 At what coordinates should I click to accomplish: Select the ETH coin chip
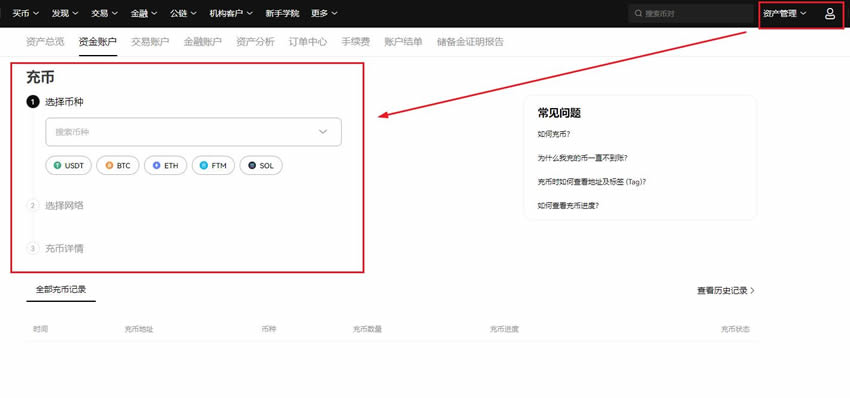click(165, 165)
